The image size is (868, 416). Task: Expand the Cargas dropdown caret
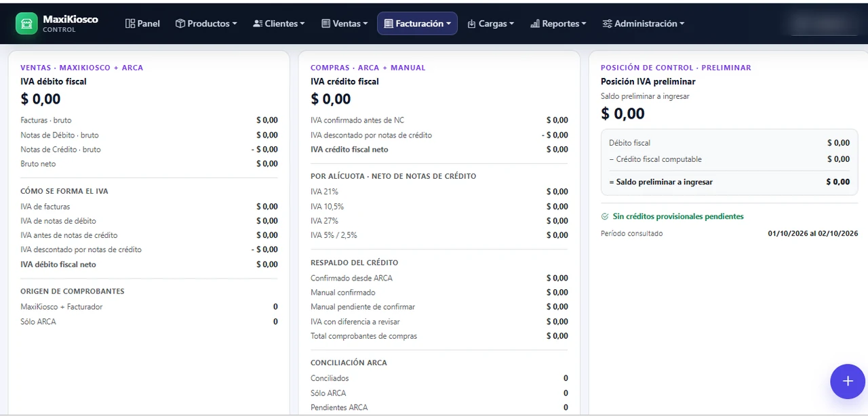[x=512, y=24]
